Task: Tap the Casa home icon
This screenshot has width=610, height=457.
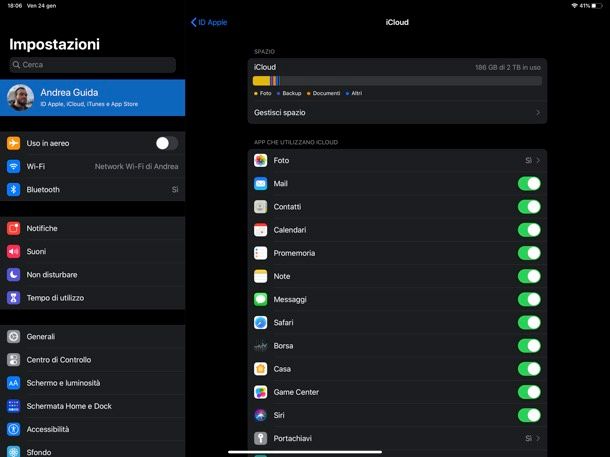Action: [260, 369]
